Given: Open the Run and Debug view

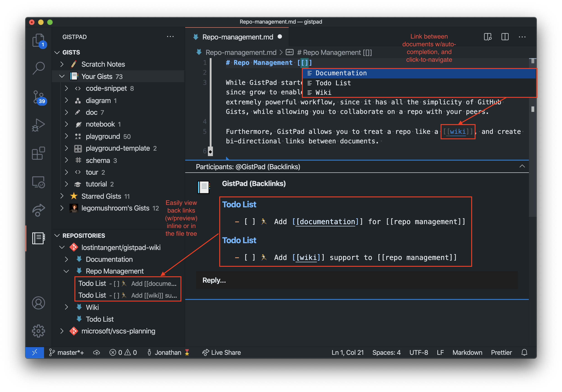Looking at the screenshot, I should (x=38, y=125).
